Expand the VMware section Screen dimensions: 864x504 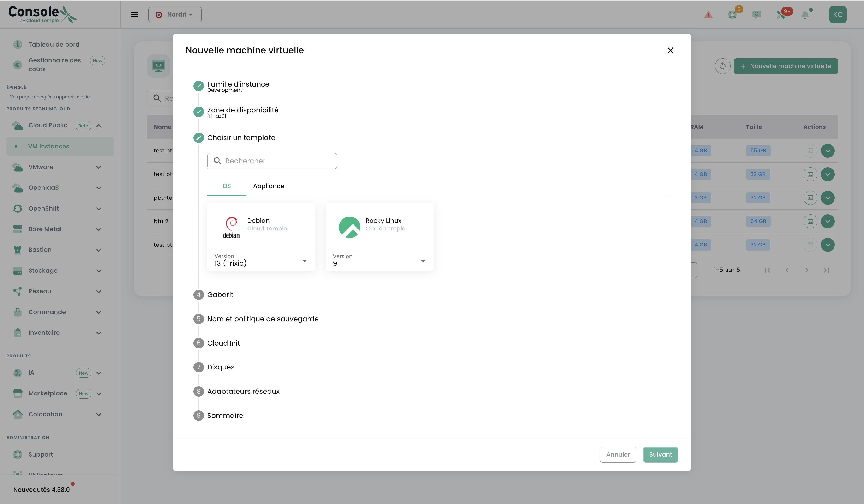coord(99,167)
